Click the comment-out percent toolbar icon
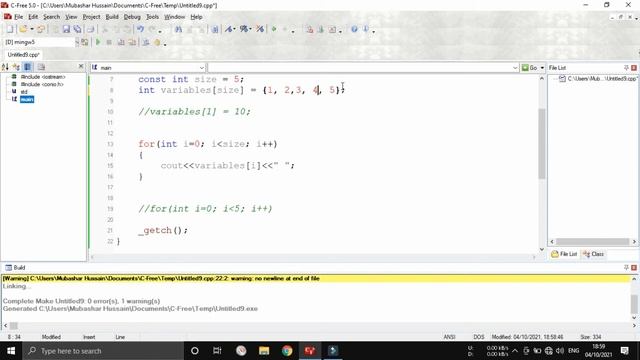This screenshot has height=360, width=640. tap(244, 29)
